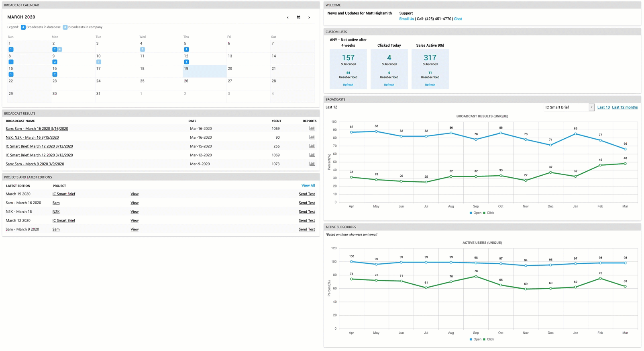The height and width of the screenshot is (351, 644).
Task: Select March 31 in the calendar
Action: 117,96
